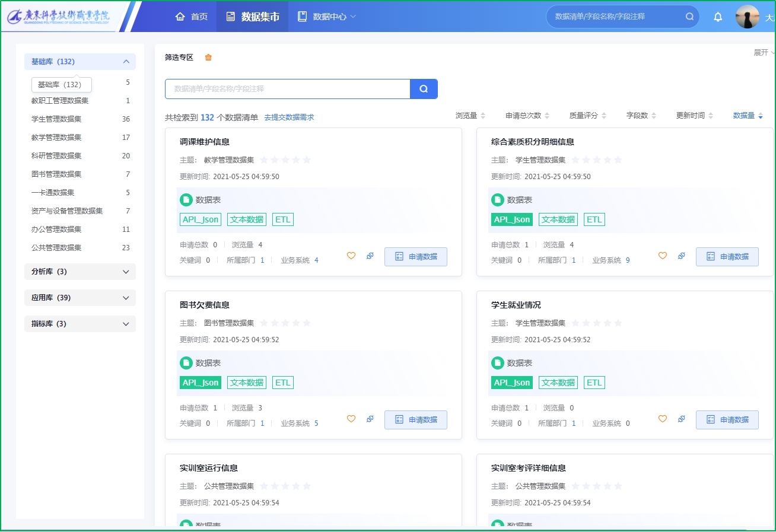Click the orange clear-filter trash icon
Image resolution: width=776 pixels, height=532 pixels.
(208, 58)
